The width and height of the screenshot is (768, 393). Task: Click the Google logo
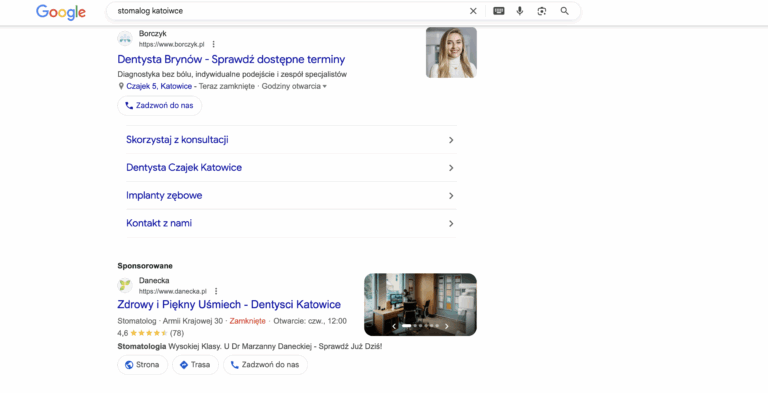tap(61, 12)
